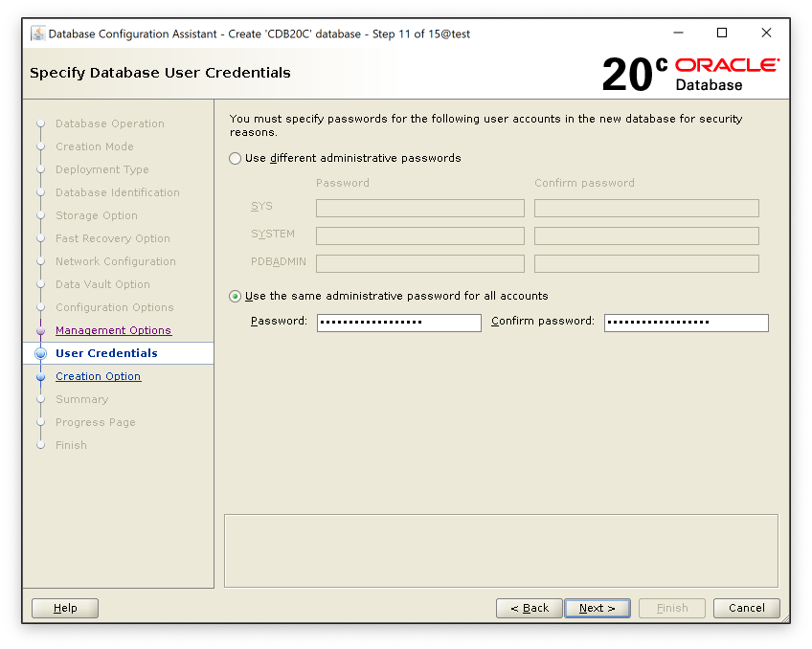Click the Cancel button
Image resolution: width=812 pixels, height=649 pixels.
click(746, 608)
